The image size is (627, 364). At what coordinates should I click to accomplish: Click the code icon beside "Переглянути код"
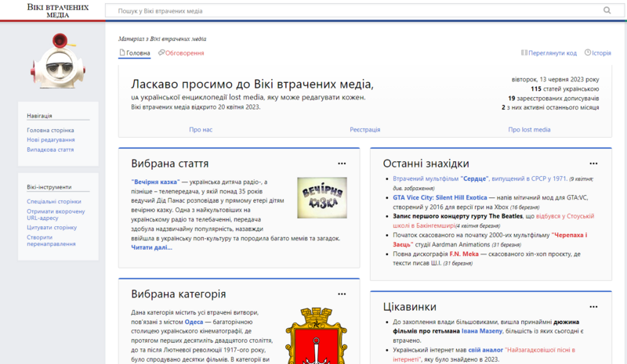tap(524, 52)
